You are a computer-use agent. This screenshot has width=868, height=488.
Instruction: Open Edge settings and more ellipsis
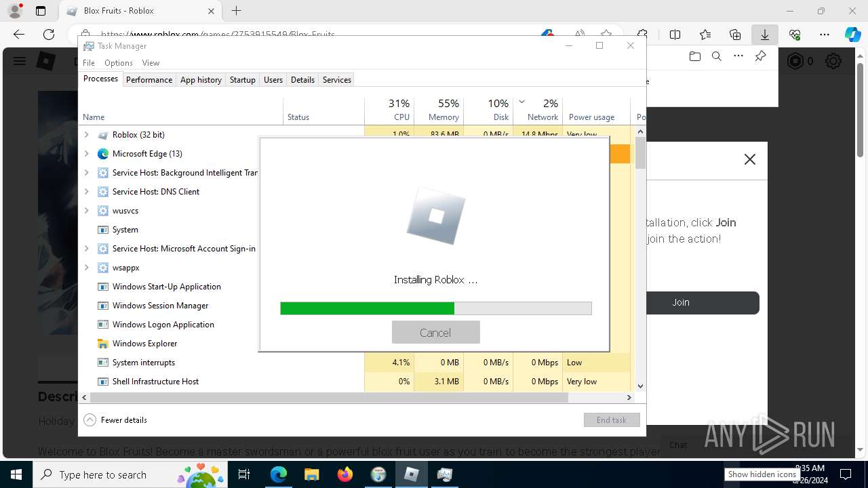pyautogui.click(x=825, y=35)
